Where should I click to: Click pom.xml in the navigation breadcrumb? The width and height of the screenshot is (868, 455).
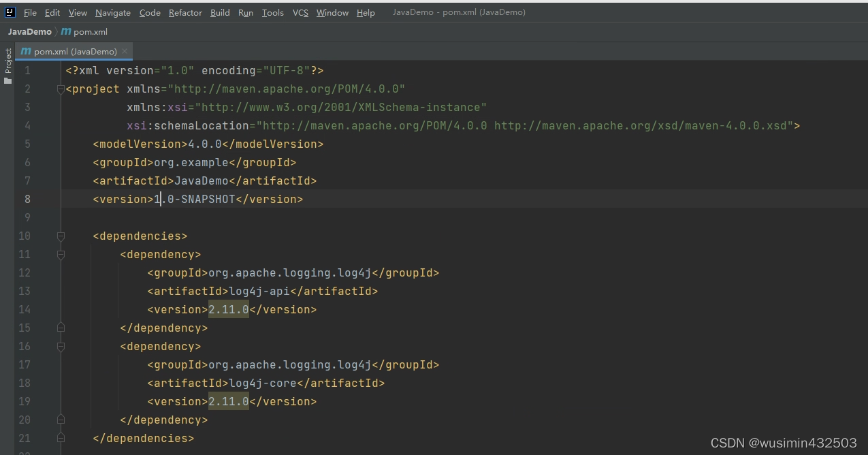click(x=91, y=32)
